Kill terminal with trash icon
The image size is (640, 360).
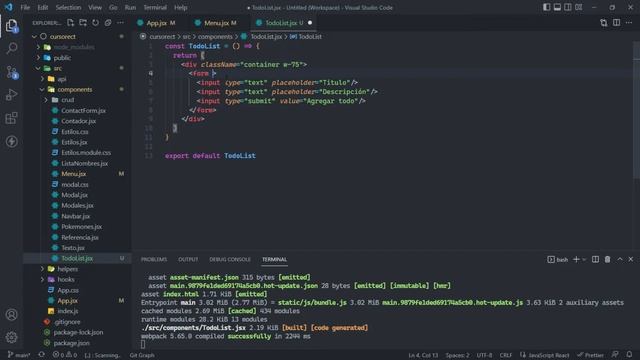click(607, 259)
